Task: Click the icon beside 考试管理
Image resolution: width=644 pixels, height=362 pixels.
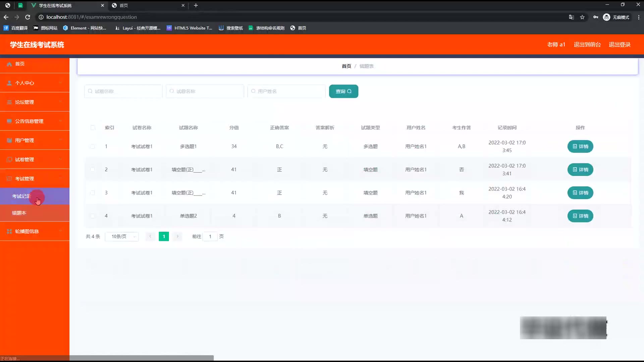Action: click(9, 179)
